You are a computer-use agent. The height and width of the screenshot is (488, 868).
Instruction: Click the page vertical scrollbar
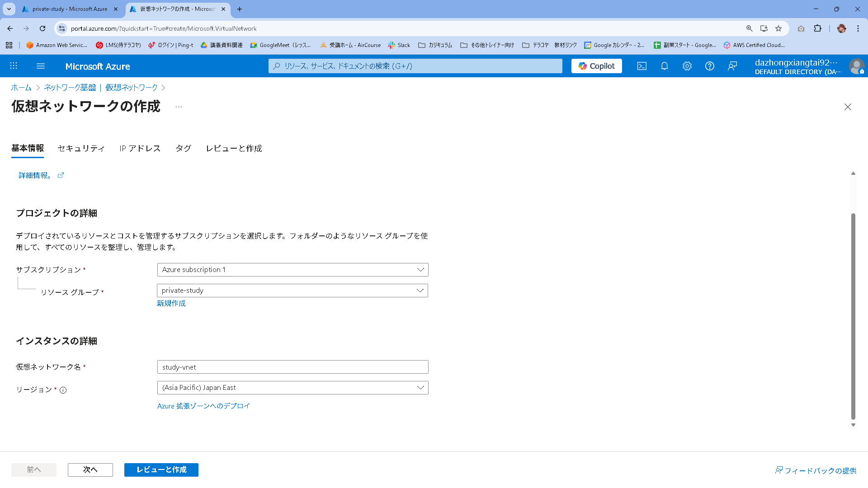(x=853, y=316)
